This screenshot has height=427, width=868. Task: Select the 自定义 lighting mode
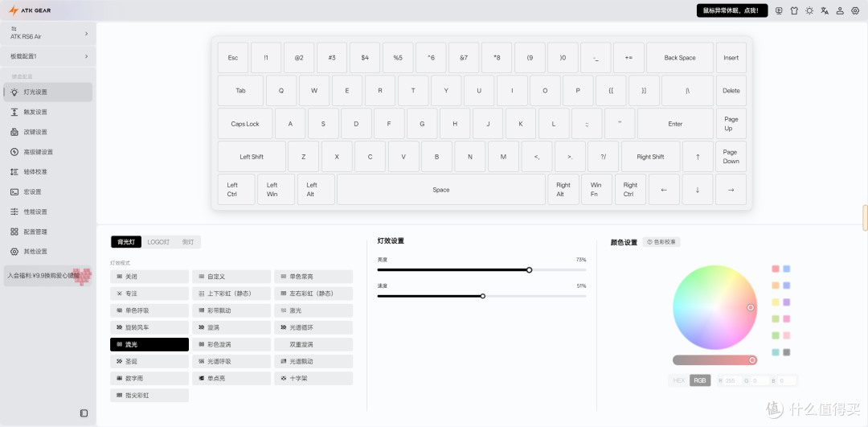pyautogui.click(x=231, y=277)
